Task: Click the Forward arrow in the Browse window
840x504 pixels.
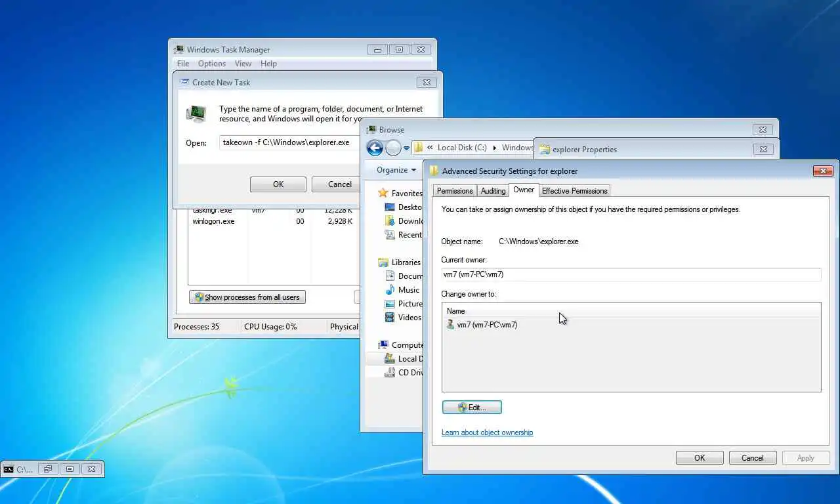Action: [393, 148]
